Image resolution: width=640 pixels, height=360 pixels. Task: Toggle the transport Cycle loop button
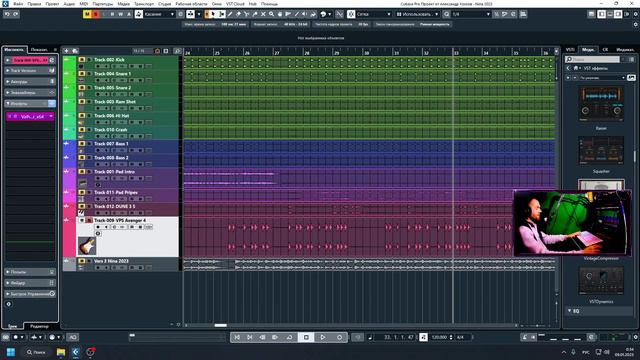[x=289, y=337]
